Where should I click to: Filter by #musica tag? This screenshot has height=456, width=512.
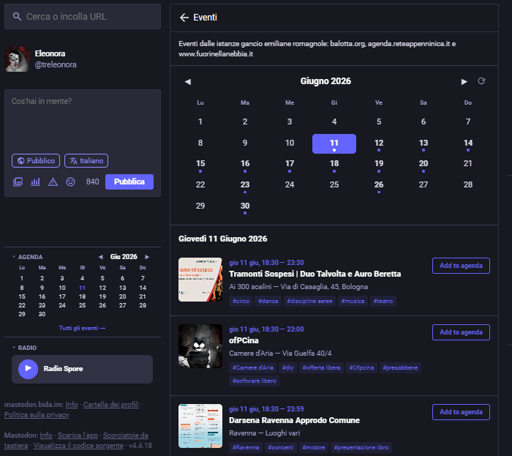[x=353, y=301]
